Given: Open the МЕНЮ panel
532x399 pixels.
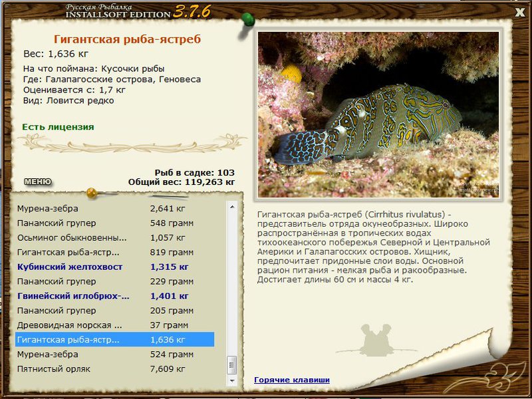Looking at the screenshot, I should coord(38,180).
